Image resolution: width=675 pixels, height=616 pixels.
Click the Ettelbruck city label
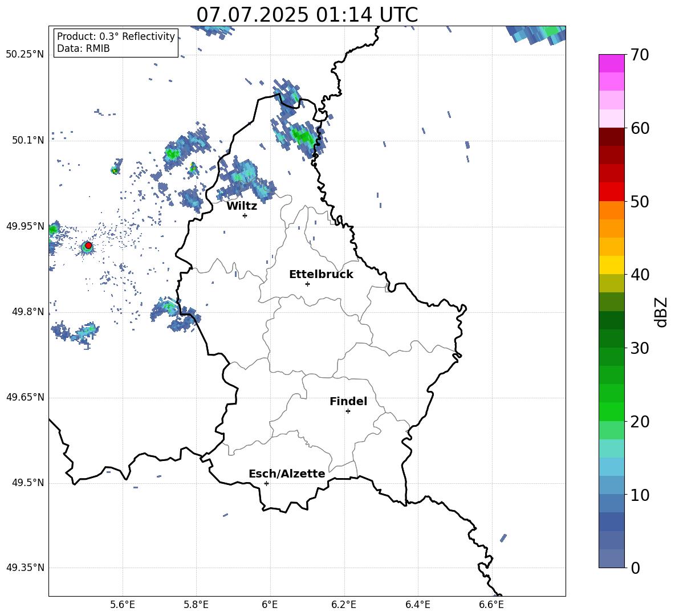pyautogui.click(x=321, y=275)
